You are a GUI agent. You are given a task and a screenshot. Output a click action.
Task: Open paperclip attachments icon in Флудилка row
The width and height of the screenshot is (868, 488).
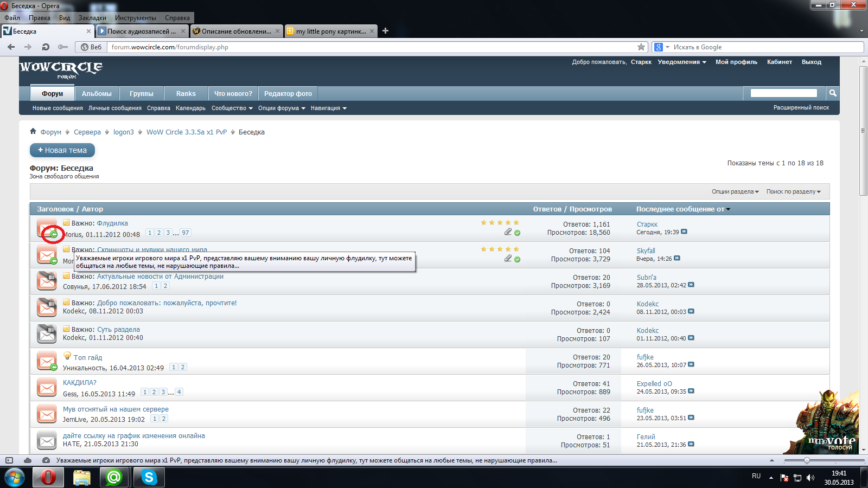508,232
